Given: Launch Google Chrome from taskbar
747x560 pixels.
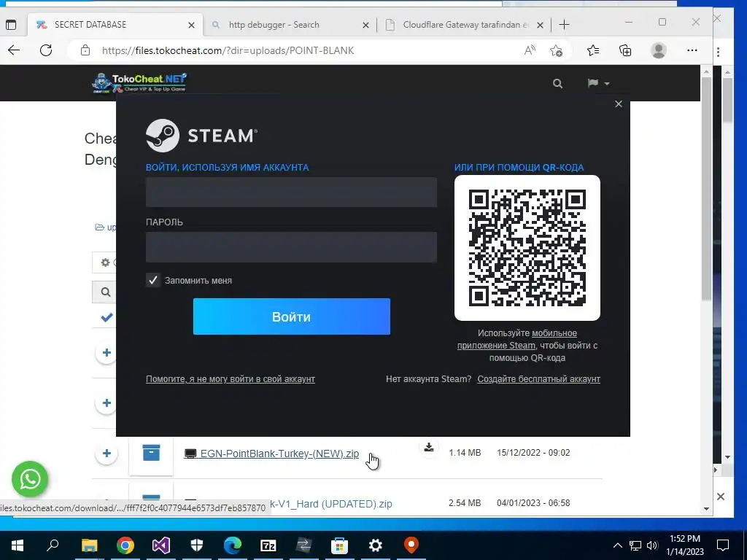Looking at the screenshot, I should tap(125, 545).
